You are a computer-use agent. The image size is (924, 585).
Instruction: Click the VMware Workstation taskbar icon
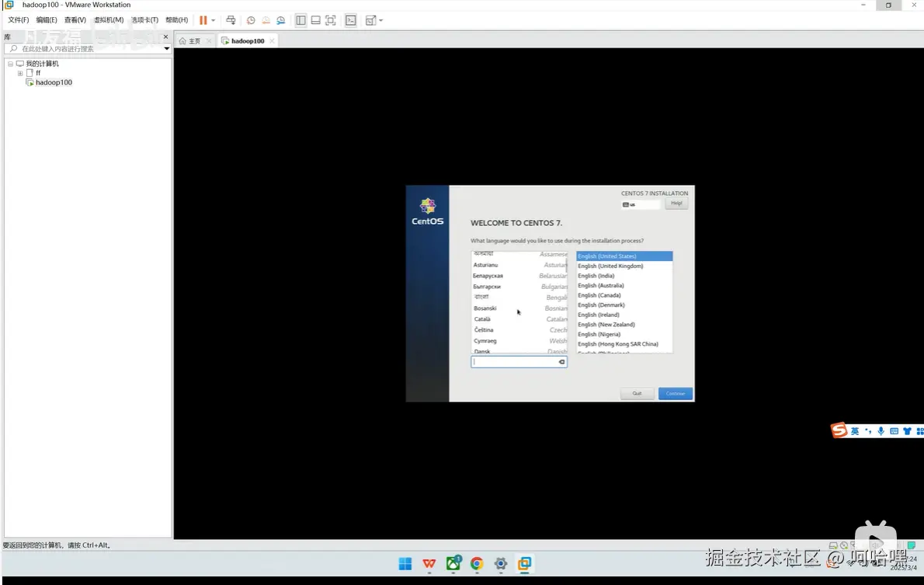point(524,564)
